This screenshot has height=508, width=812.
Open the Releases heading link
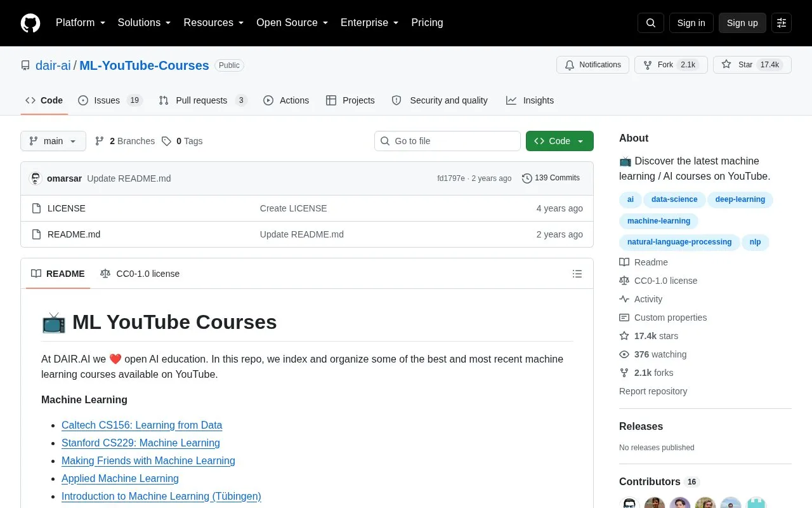pos(641,427)
